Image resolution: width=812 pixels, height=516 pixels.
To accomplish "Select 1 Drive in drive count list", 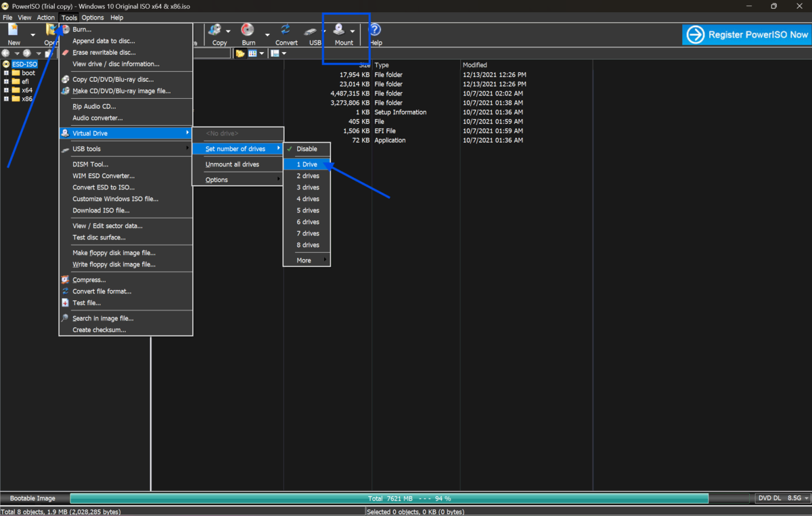I will coord(307,164).
